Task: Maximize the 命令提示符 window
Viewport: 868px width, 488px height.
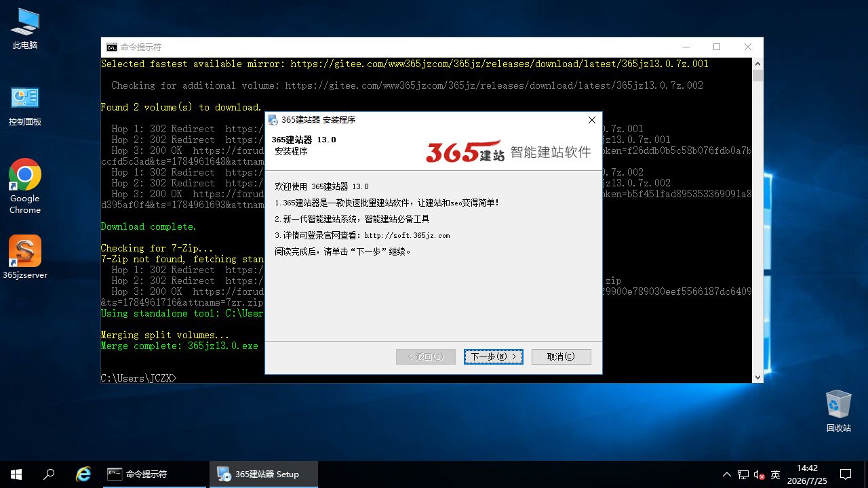Action: click(x=717, y=47)
